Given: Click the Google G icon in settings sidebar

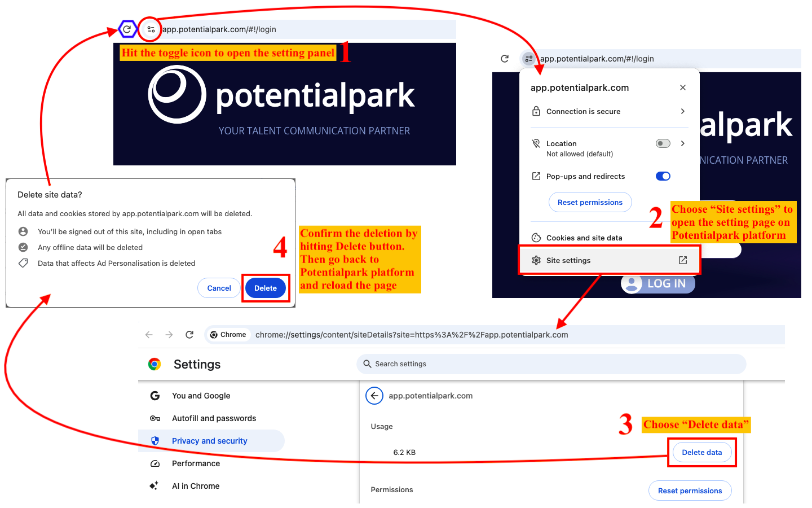Looking at the screenshot, I should pyautogui.click(x=155, y=396).
